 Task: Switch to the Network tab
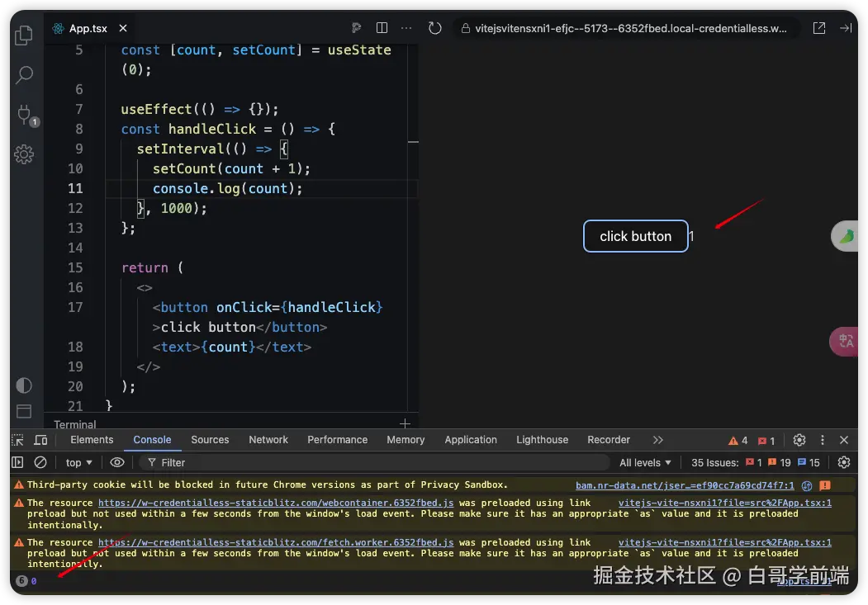pyautogui.click(x=268, y=440)
